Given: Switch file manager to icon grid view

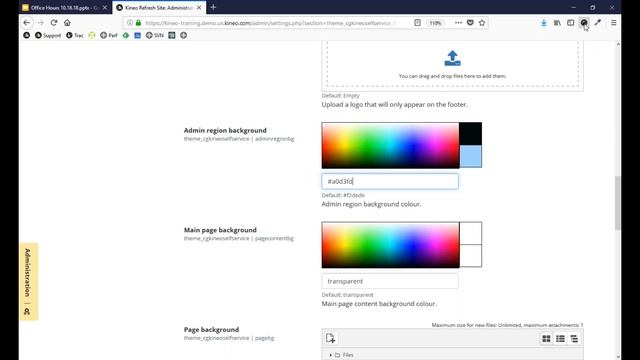Looking at the screenshot, I should click(546, 339).
